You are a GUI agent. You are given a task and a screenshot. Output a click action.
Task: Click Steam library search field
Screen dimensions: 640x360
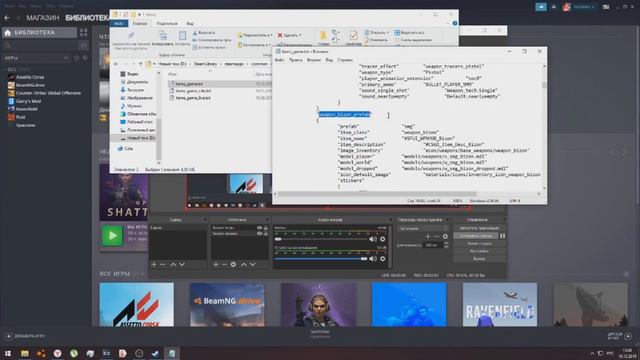tap(41, 45)
